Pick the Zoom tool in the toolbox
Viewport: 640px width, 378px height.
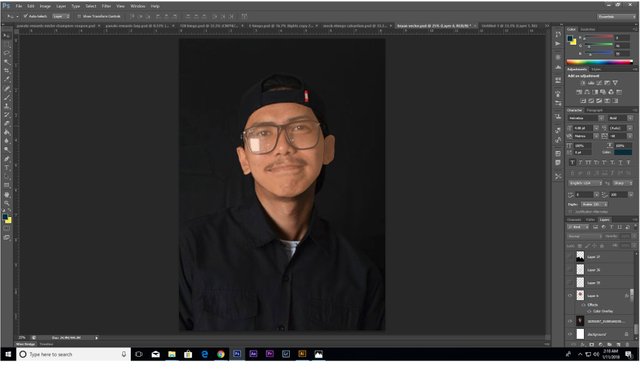coord(7,203)
